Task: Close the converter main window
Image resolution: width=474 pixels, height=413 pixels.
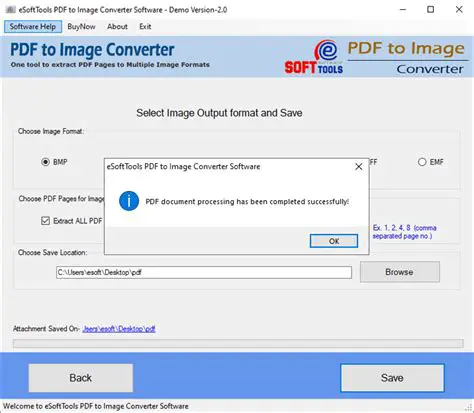Action: click(x=459, y=10)
